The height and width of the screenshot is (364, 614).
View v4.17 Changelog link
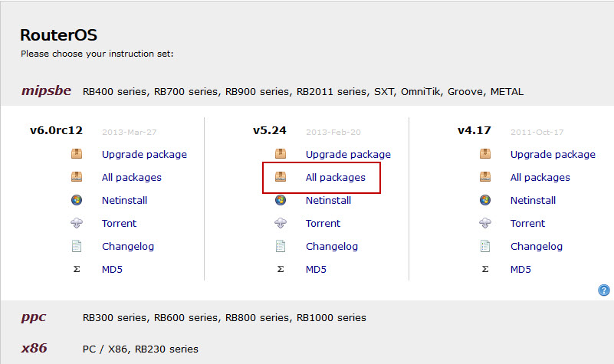point(537,247)
